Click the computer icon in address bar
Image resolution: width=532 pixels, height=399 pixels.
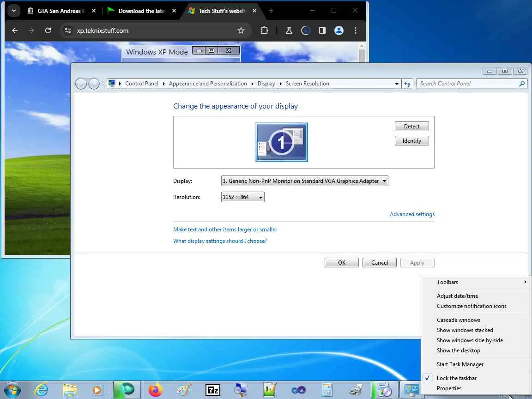tap(112, 84)
